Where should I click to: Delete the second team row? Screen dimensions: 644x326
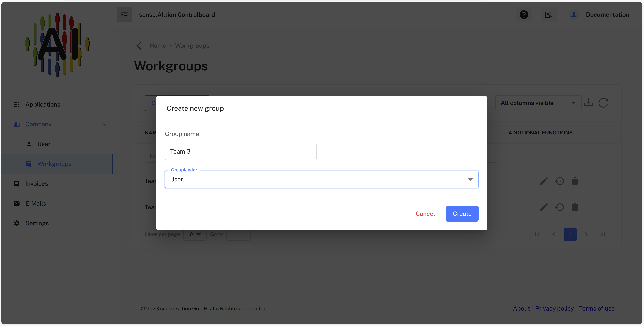(575, 207)
